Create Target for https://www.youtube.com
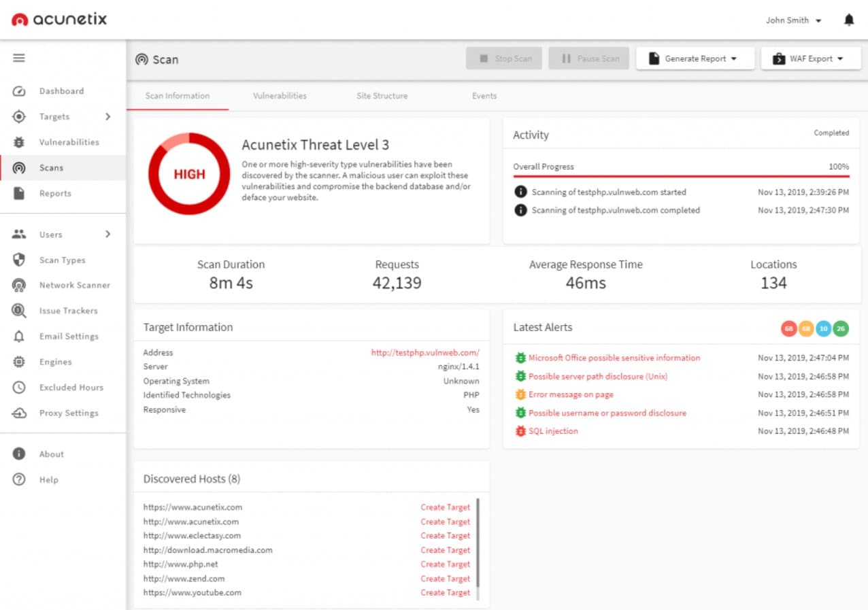This screenshot has width=868, height=610. (x=446, y=593)
